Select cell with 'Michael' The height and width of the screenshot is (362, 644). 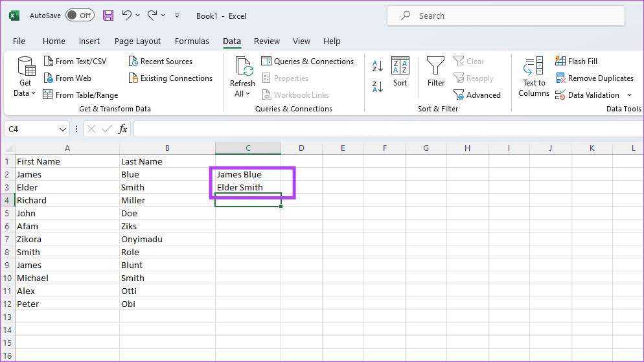point(67,278)
